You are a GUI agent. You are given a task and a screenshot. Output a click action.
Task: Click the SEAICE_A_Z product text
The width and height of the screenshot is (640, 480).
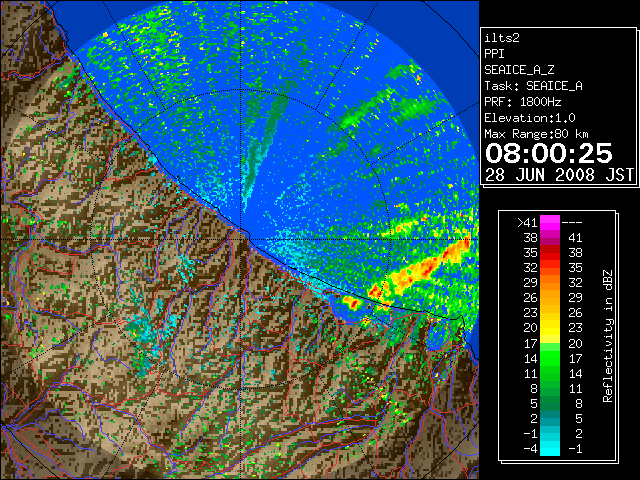pos(519,70)
